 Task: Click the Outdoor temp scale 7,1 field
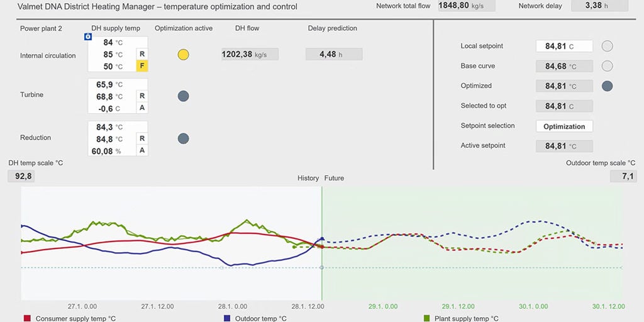tap(623, 176)
